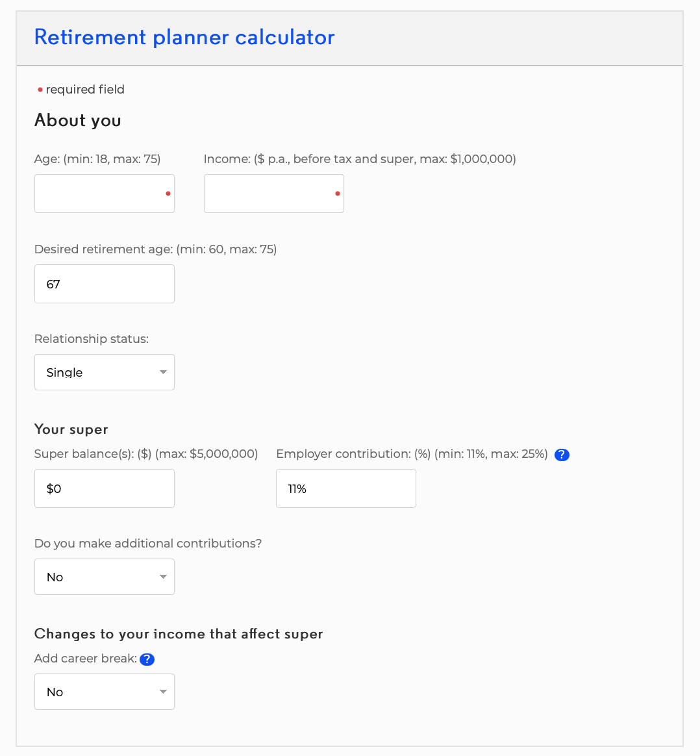Image resolution: width=700 pixels, height=756 pixels.
Task: Click the Age min 18 max 75 label
Action: pyautogui.click(x=97, y=159)
